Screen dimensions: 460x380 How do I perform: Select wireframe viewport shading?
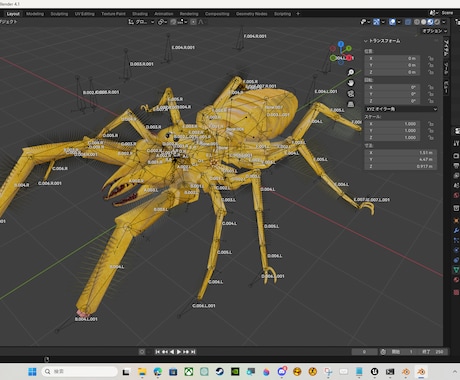417,22
